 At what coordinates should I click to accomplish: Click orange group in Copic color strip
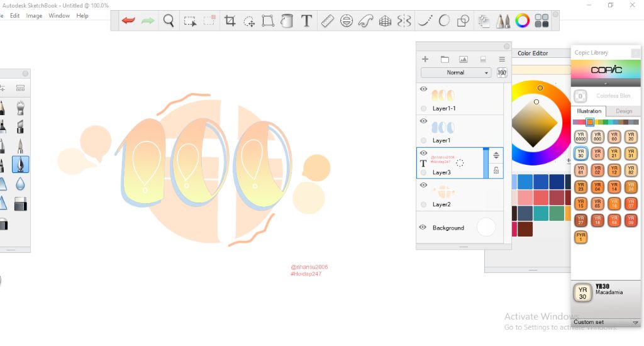tap(590, 122)
